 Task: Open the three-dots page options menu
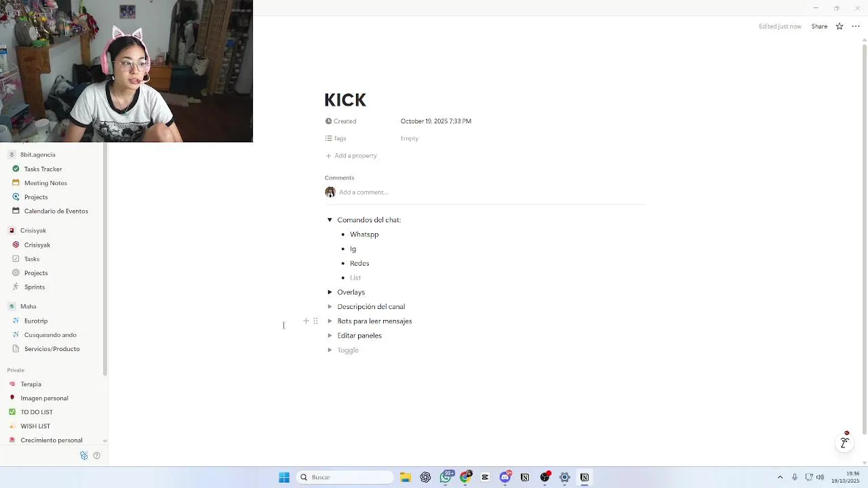[x=856, y=26]
